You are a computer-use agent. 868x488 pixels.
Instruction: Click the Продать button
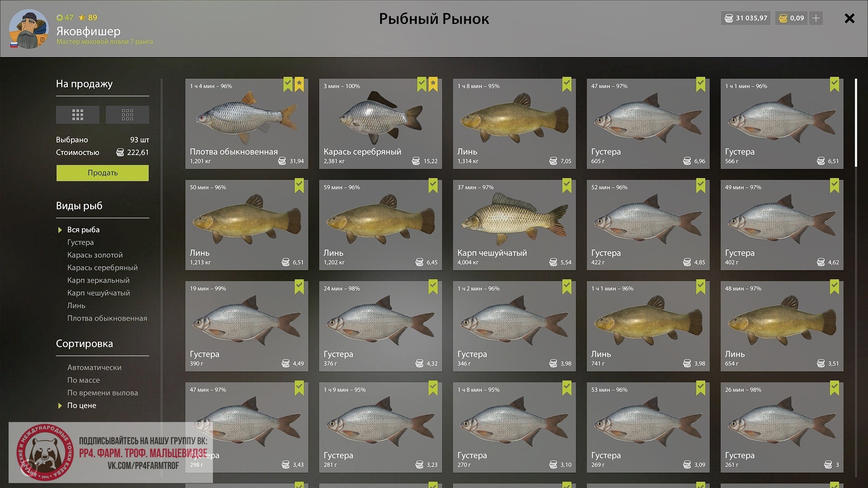tap(103, 173)
